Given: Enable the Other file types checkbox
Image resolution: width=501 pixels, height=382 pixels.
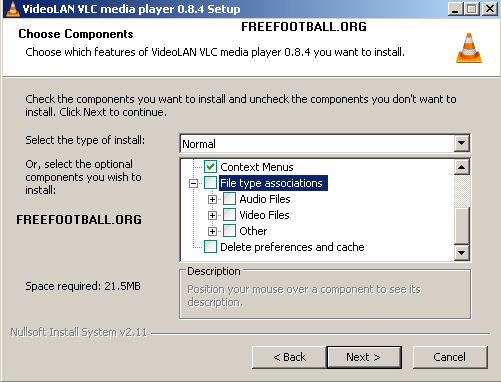Looking at the screenshot, I should [x=229, y=231].
